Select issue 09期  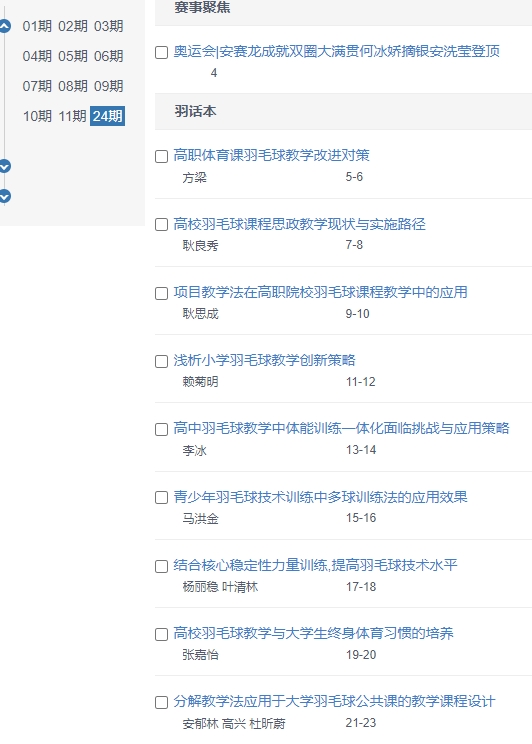[x=109, y=86]
